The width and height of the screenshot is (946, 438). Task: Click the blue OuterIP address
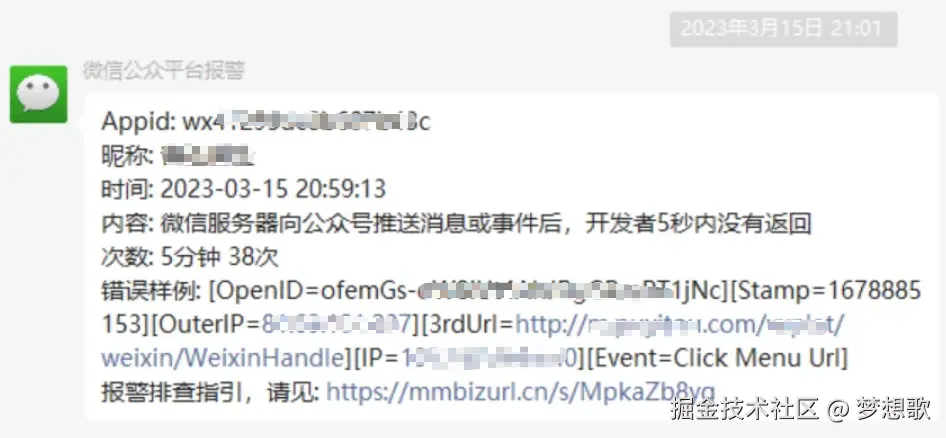click(337, 325)
